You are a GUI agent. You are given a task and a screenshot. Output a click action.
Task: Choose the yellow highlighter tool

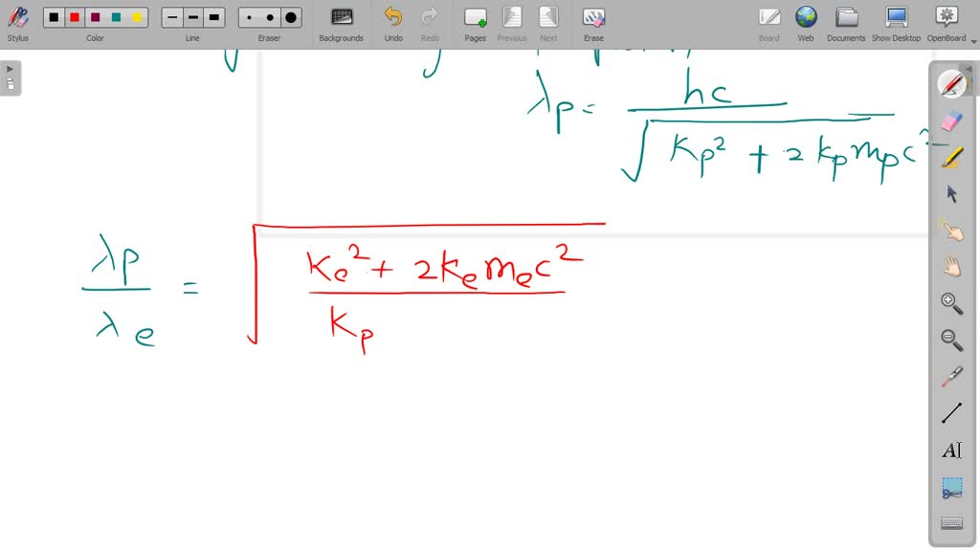click(951, 157)
